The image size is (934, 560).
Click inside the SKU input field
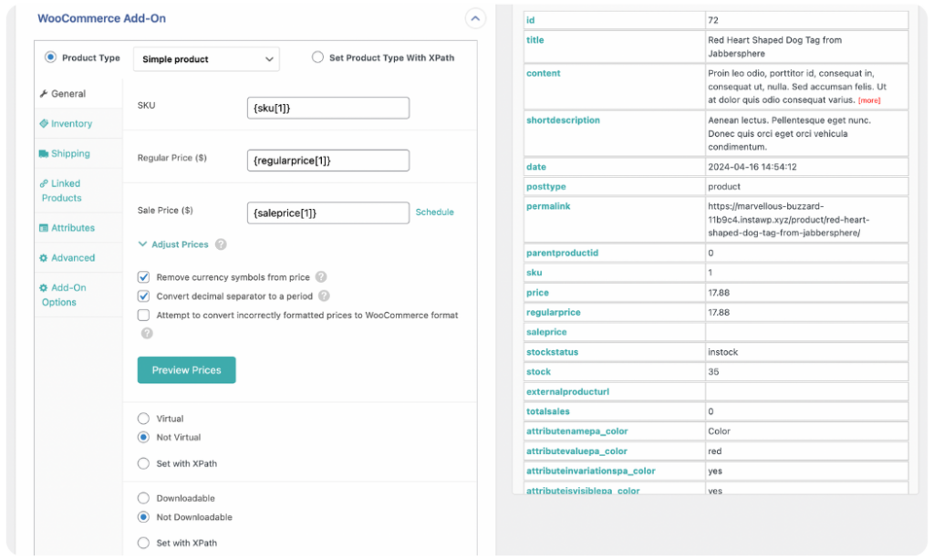(328, 107)
